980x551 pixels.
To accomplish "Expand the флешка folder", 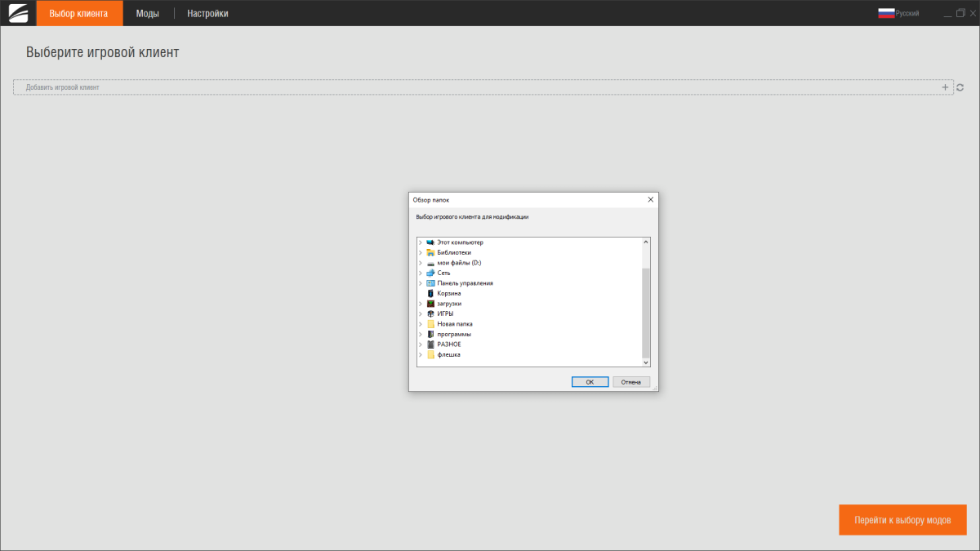I will (421, 354).
